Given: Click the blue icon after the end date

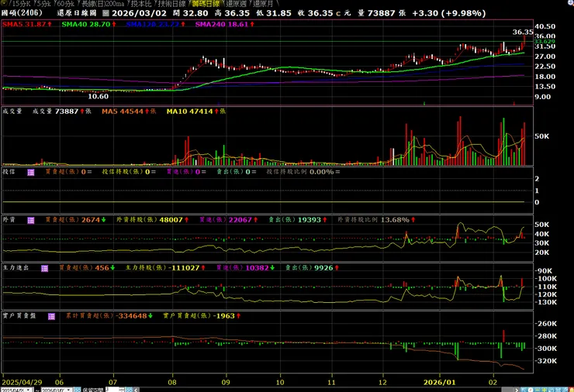Looking at the screenshot, I should 78,390.
